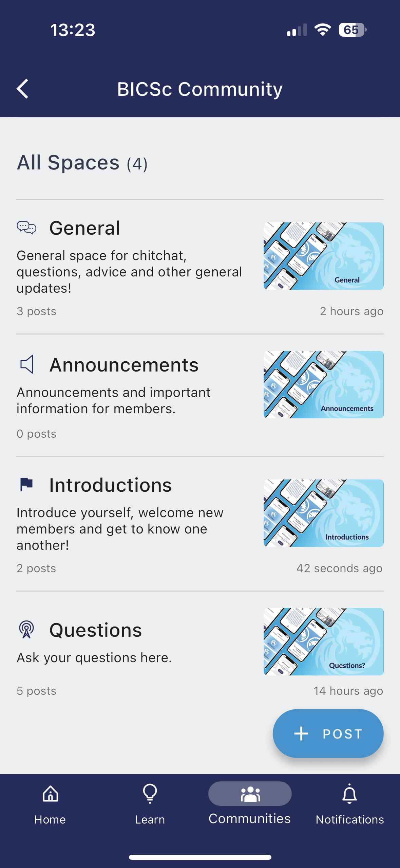Tap the Questions banner thumbnail
The height and width of the screenshot is (868, 400).
[x=323, y=641]
